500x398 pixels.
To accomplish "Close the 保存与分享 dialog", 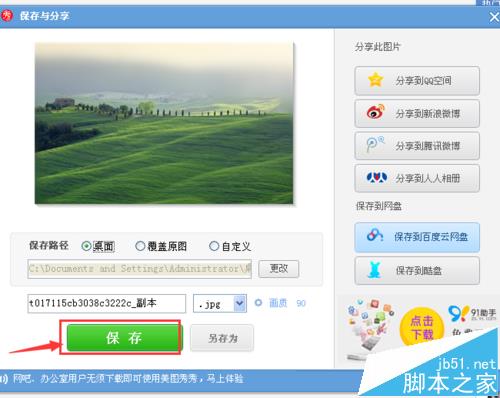I will coord(494,17).
